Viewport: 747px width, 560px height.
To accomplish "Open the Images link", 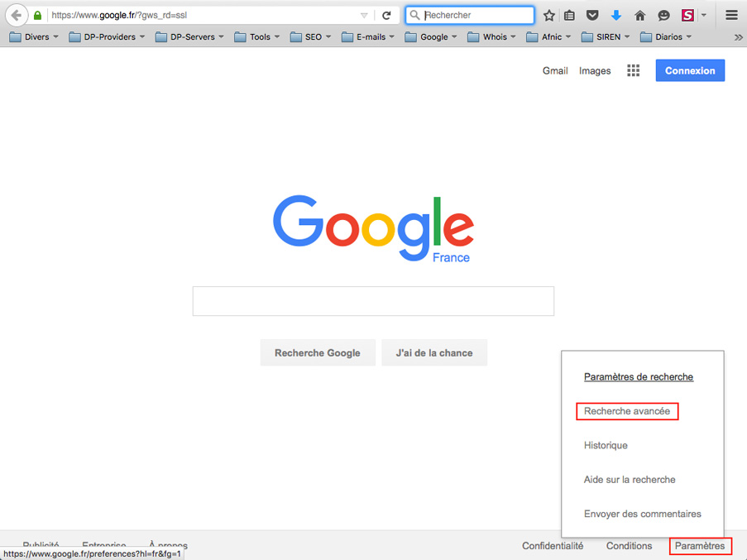I will 595,71.
